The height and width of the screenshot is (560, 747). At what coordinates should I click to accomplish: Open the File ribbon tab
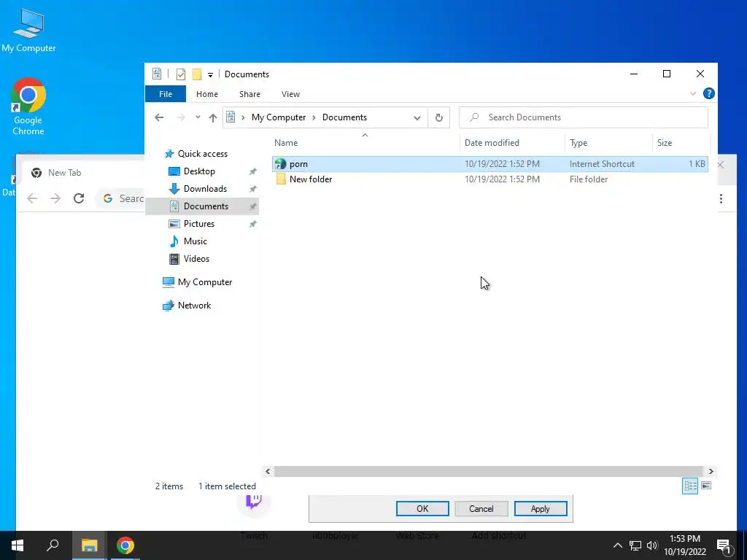click(x=166, y=94)
